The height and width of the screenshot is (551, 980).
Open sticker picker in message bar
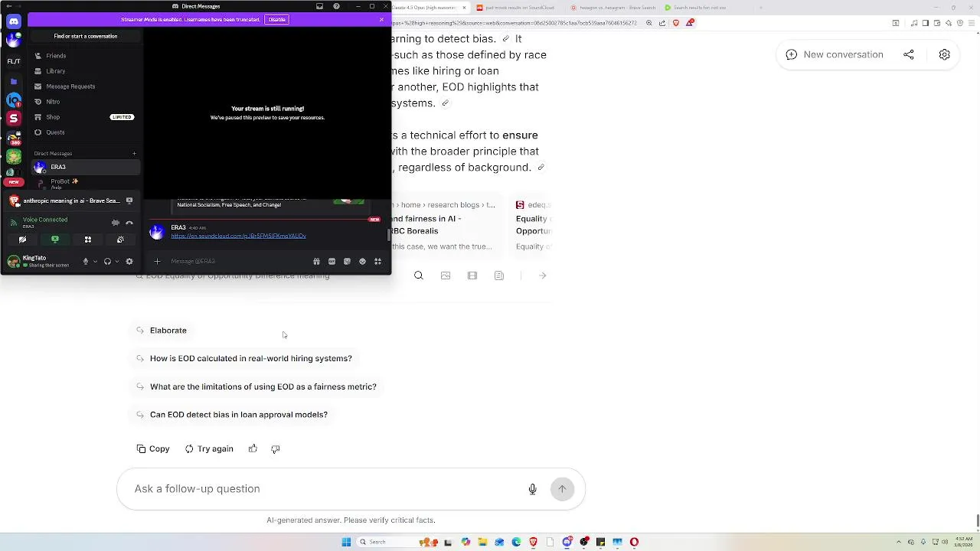coord(347,261)
